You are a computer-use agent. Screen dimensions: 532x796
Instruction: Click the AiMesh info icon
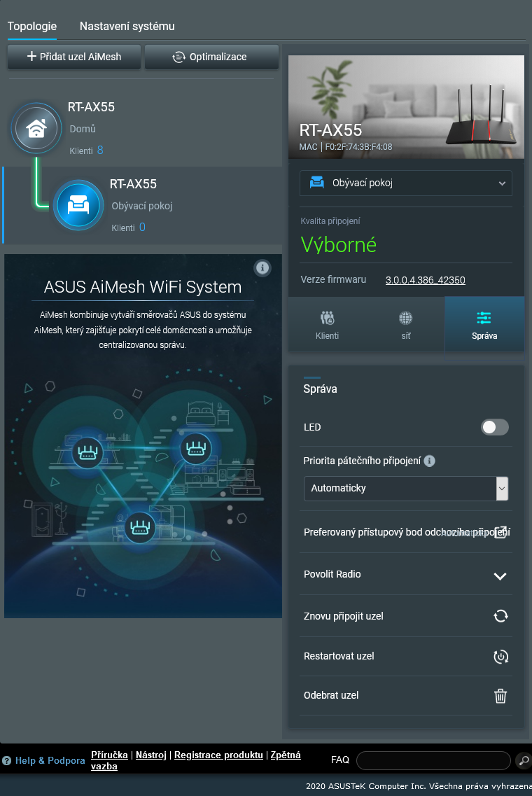262,267
